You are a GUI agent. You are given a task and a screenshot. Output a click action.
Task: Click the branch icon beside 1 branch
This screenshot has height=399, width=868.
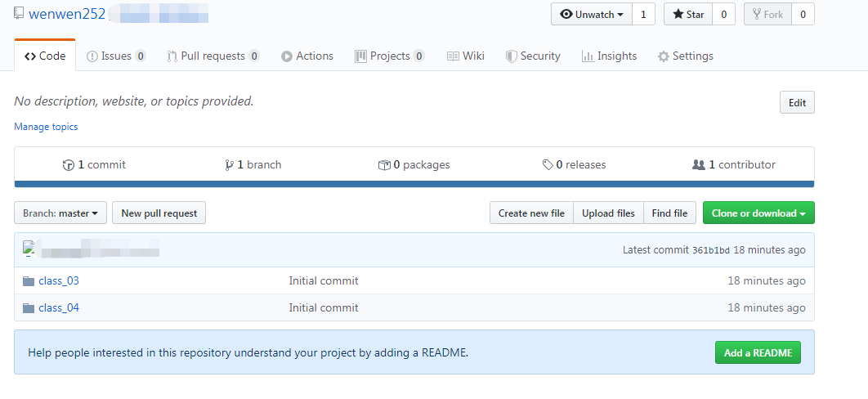(229, 165)
